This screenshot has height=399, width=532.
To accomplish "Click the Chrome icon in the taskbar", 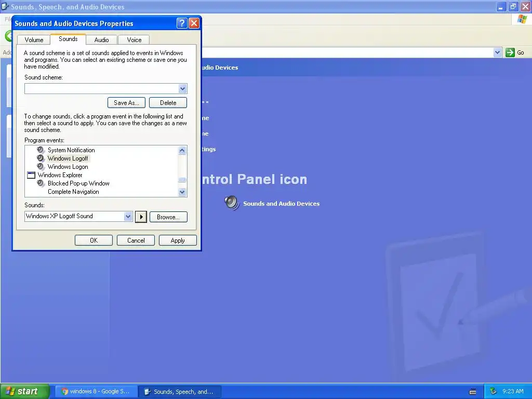I will point(64,392).
